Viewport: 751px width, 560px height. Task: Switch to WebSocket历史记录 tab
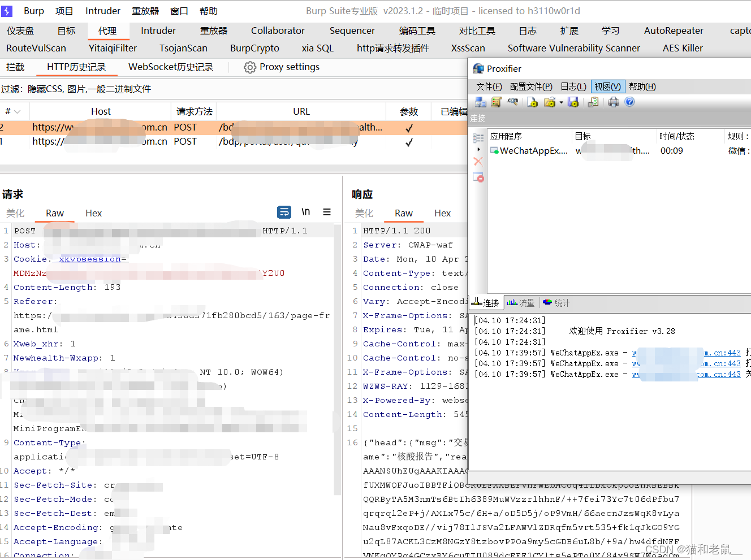(171, 67)
